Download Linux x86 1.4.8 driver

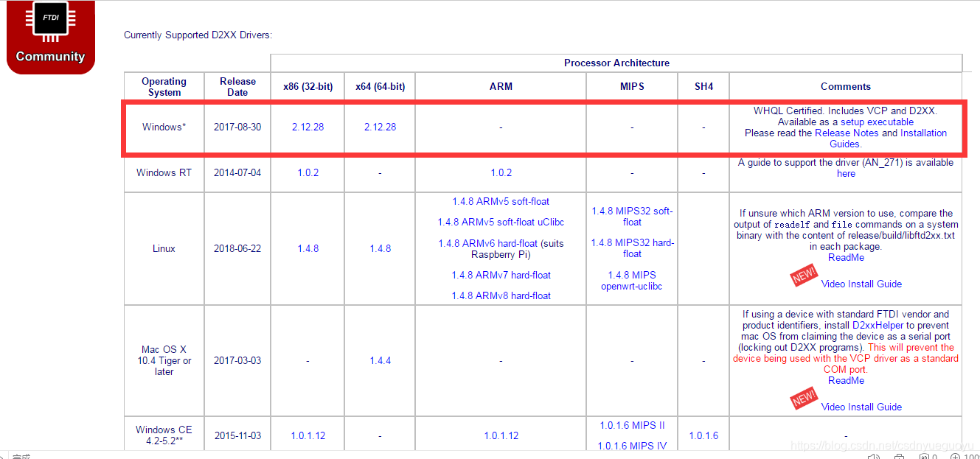point(307,248)
